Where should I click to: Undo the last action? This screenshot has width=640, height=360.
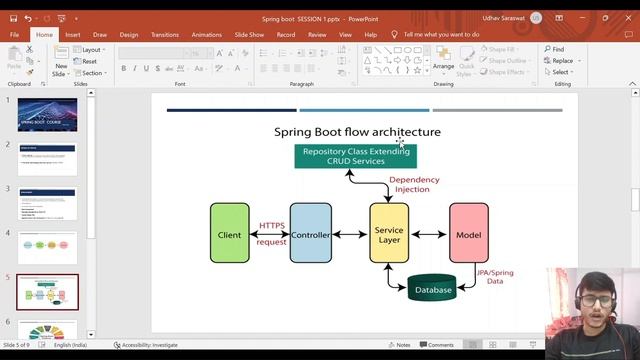pos(28,19)
